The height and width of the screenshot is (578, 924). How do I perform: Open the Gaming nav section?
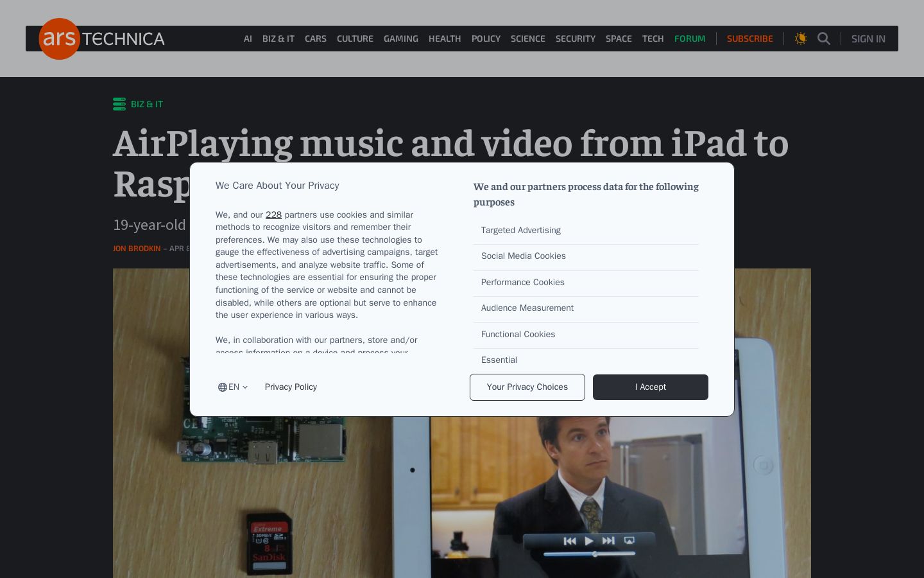coord(401,39)
